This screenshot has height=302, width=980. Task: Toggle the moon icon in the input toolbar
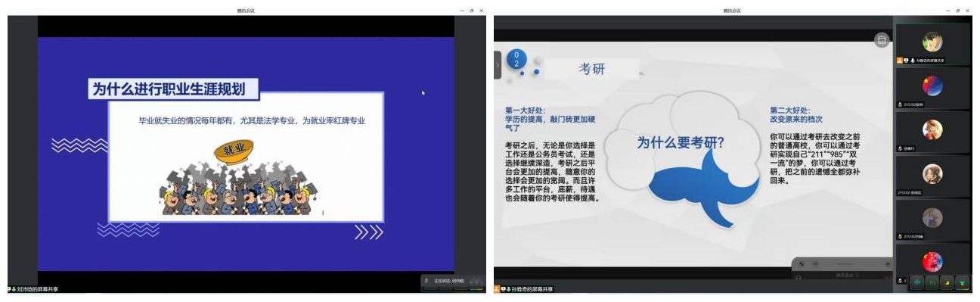947,282
